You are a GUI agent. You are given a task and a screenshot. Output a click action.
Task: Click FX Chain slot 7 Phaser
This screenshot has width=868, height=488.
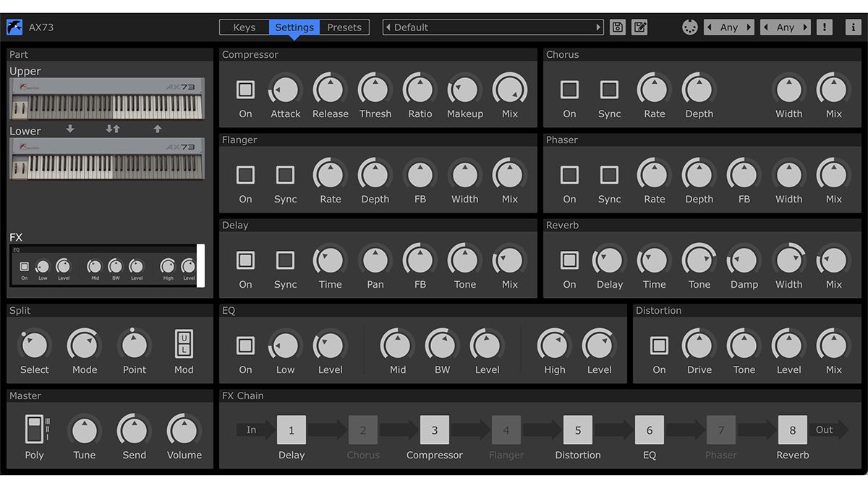pyautogui.click(x=721, y=429)
